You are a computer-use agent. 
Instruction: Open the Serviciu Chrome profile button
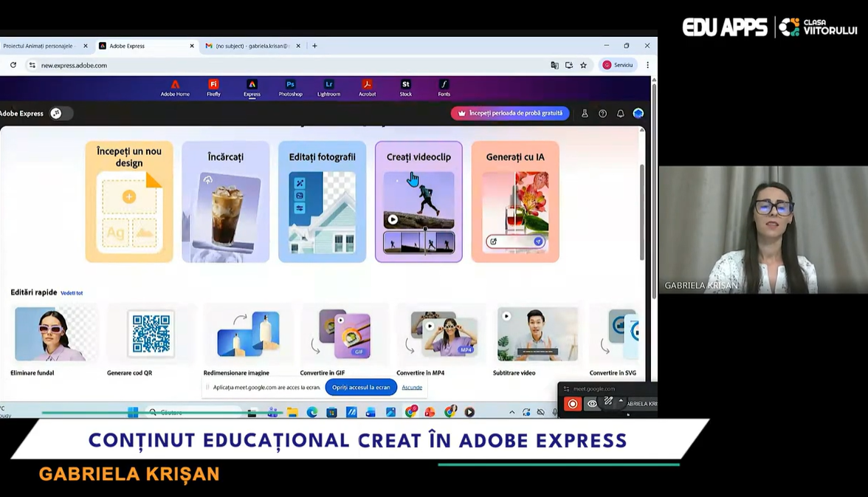pyautogui.click(x=618, y=65)
